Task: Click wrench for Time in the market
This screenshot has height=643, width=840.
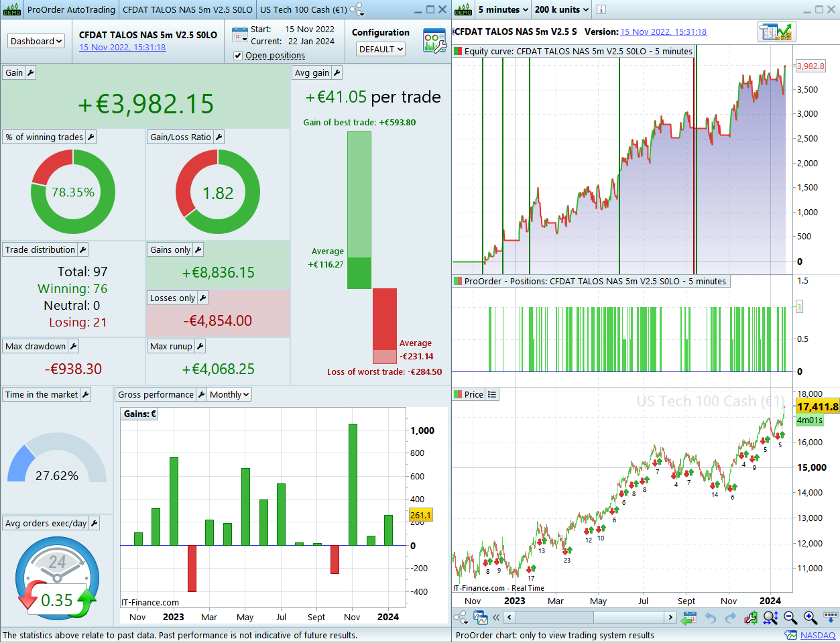Action: [x=86, y=395]
